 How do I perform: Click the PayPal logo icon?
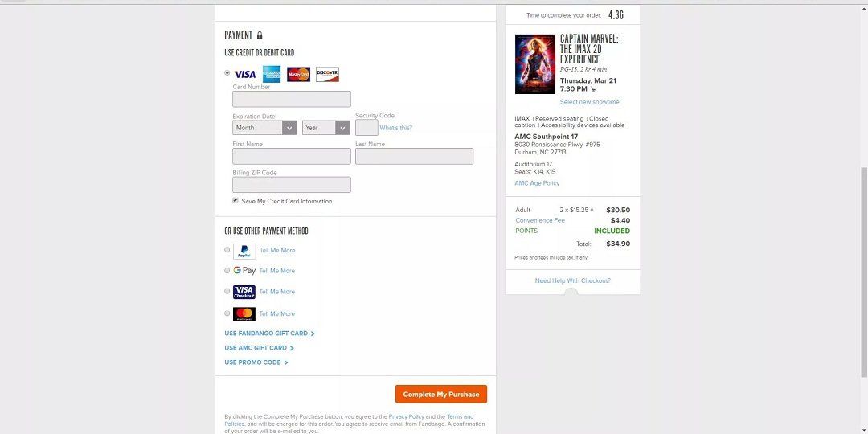(244, 251)
